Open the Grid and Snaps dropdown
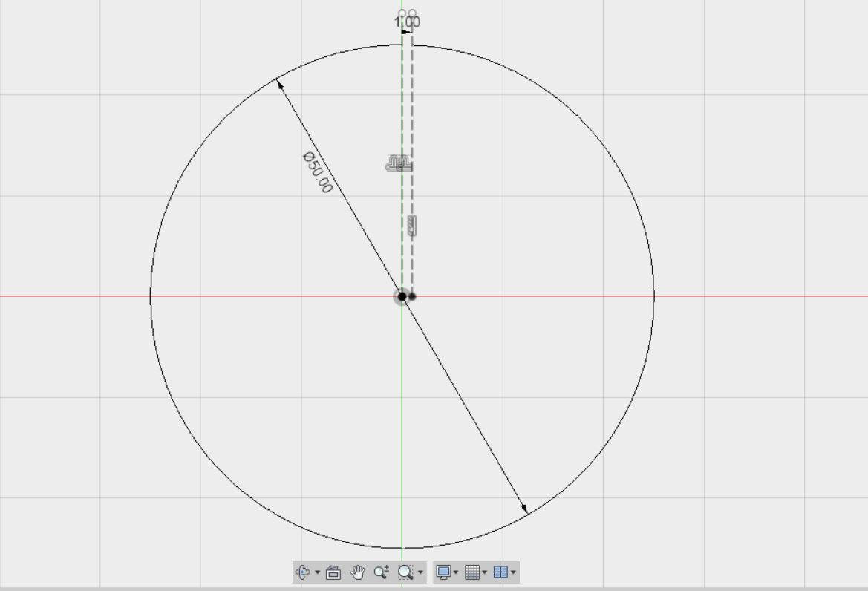The width and height of the screenshot is (868, 591). click(x=484, y=572)
